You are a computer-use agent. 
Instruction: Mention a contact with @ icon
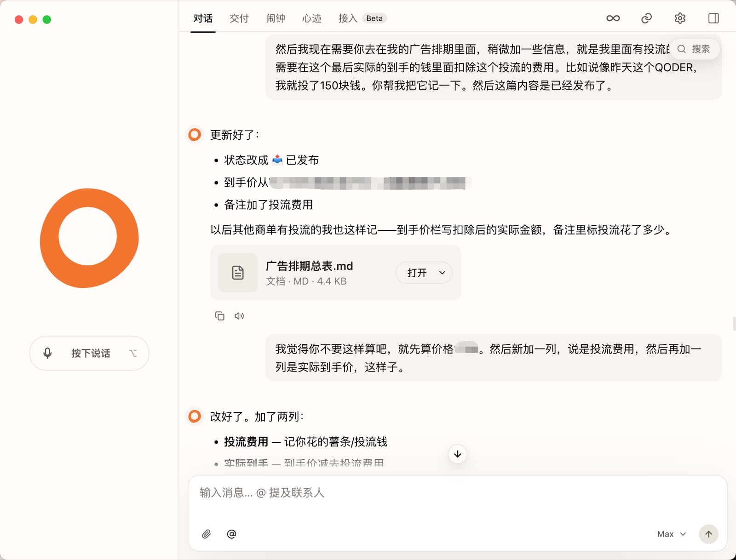point(232,534)
